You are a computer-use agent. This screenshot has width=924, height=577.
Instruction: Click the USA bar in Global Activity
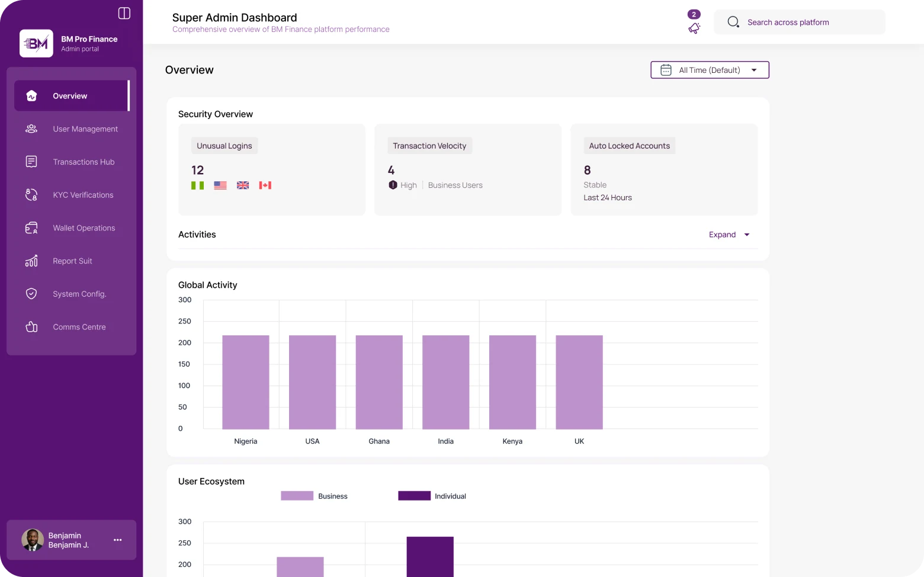[x=312, y=382]
